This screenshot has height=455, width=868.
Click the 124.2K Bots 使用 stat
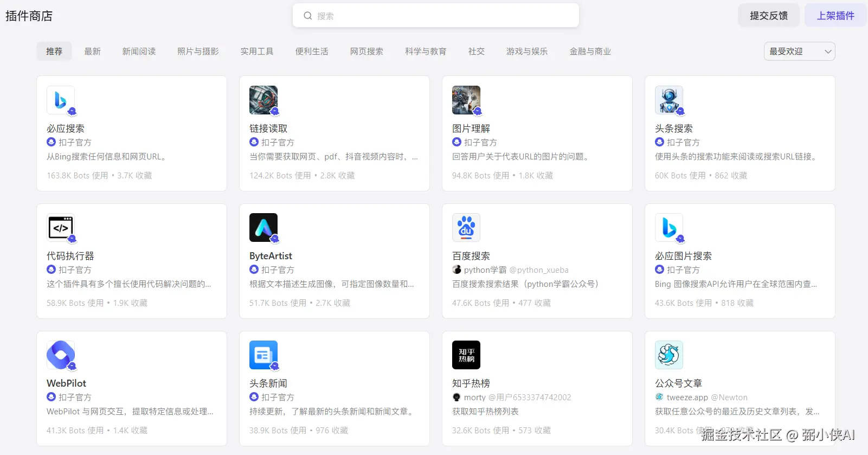280,175
